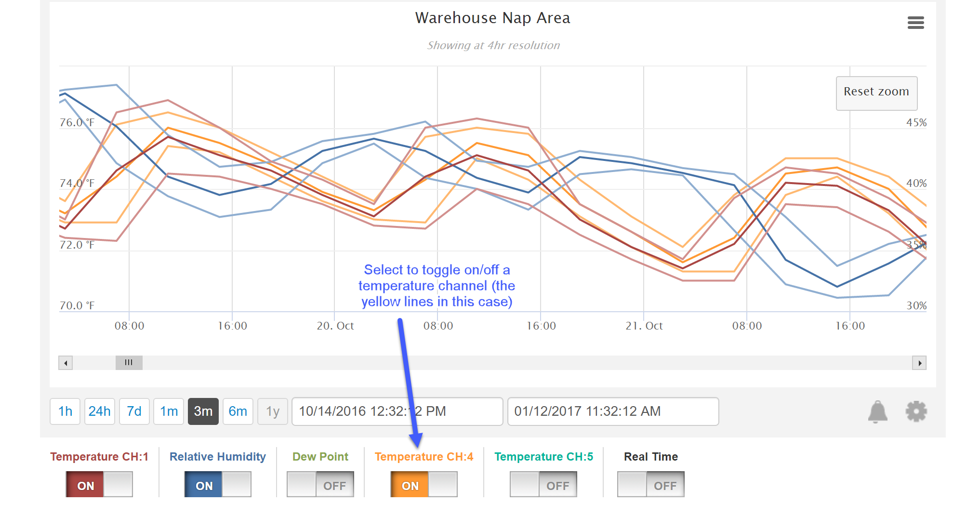Open the settings gear icon
The width and height of the screenshot is (980, 529).
(x=916, y=411)
